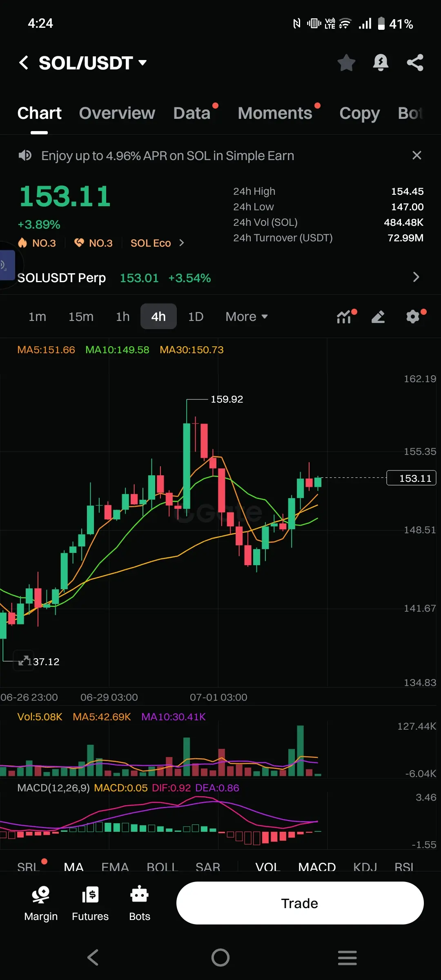The height and width of the screenshot is (980, 441).
Task: Open the Data tab
Action: pyautogui.click(x=192, y=113)
